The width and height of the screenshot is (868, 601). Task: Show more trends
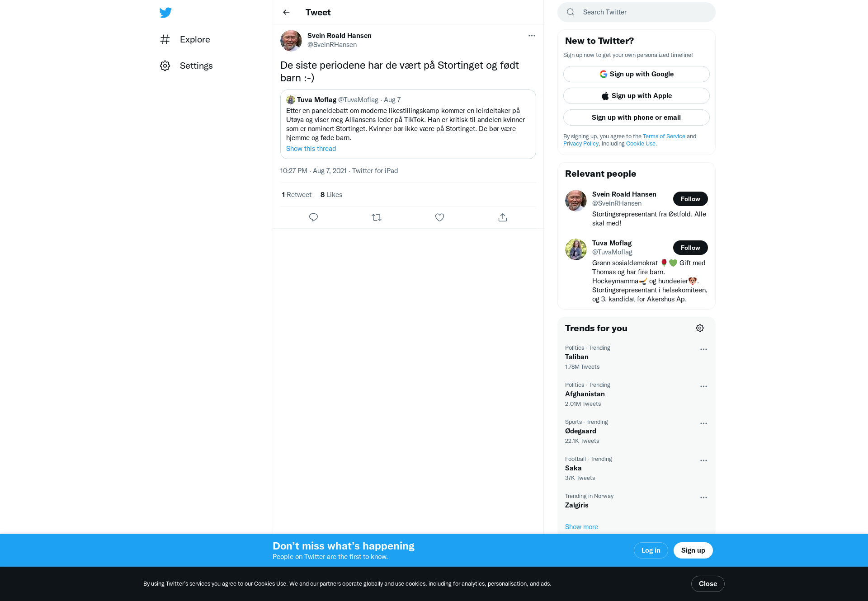(x=581, y=527)
